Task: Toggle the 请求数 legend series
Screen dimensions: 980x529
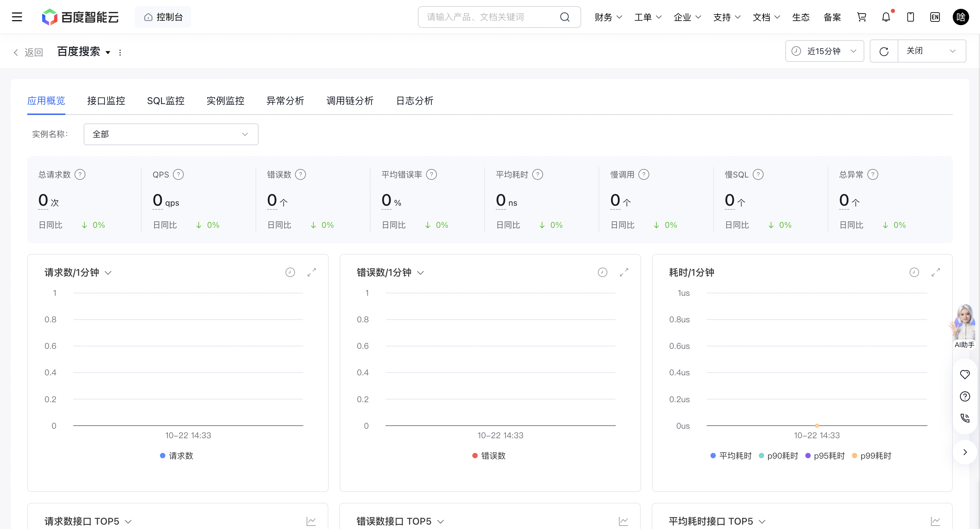Action: pos(177,456)
